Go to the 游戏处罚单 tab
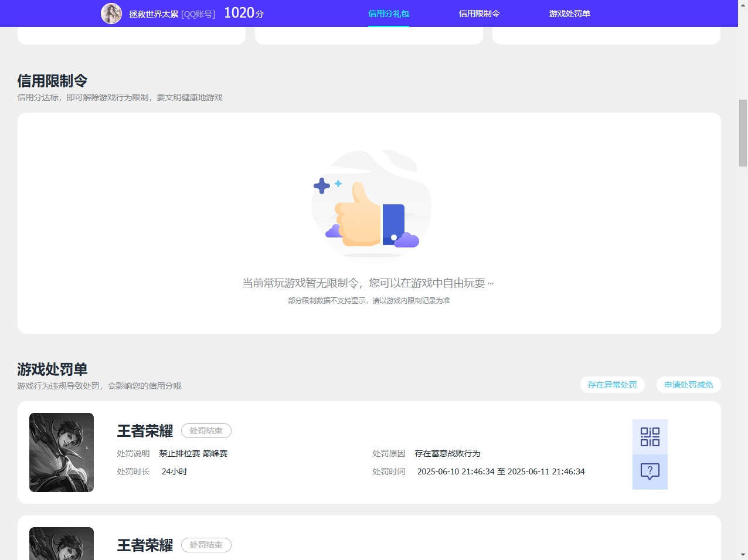The image size is (748, 560). pos(569,13)
